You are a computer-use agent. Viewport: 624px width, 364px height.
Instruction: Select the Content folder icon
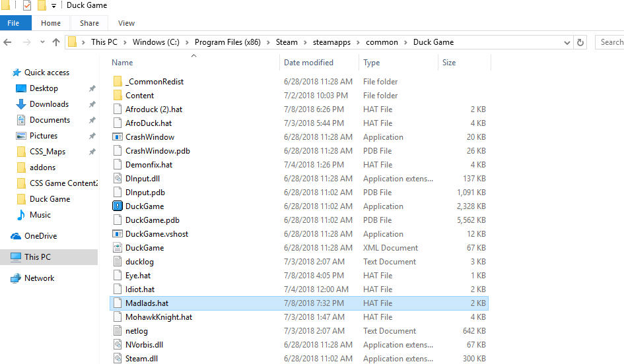[x=118, y=96]
